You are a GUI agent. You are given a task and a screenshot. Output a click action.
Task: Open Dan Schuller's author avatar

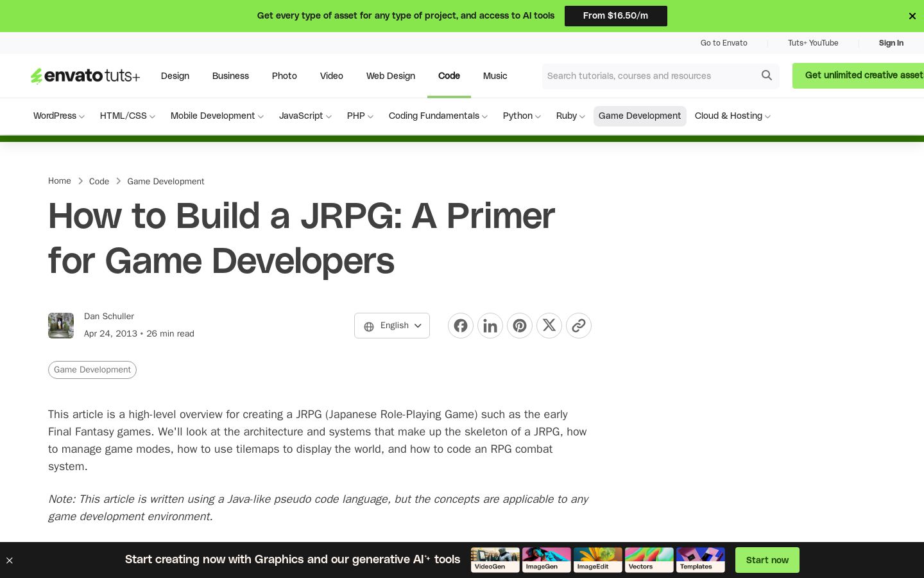click(x=61, y=326)
